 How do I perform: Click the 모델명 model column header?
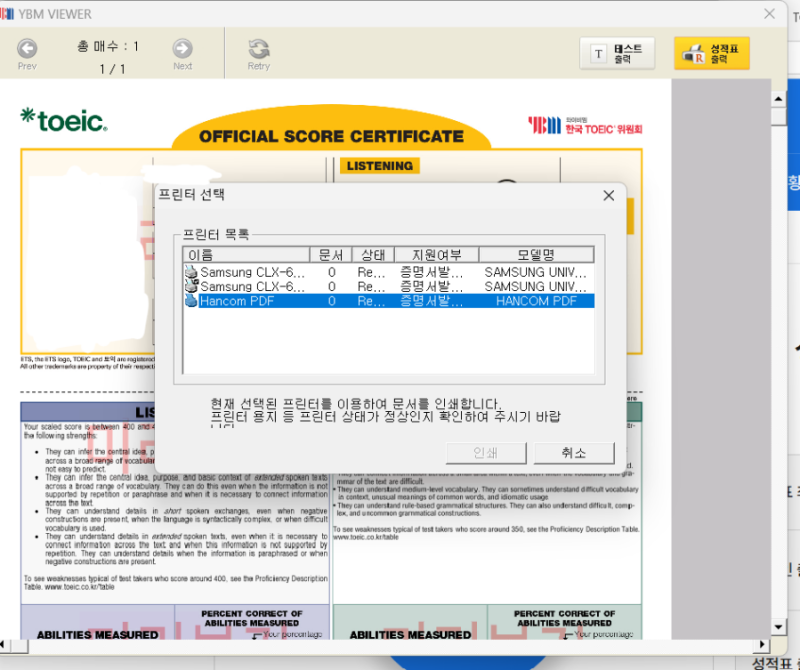point(536,255)
